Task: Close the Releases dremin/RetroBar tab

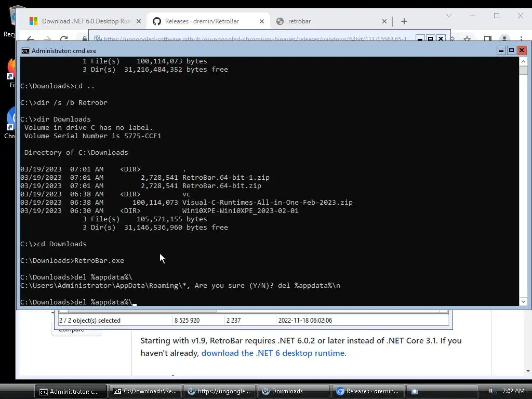Action: coord(262,21)
